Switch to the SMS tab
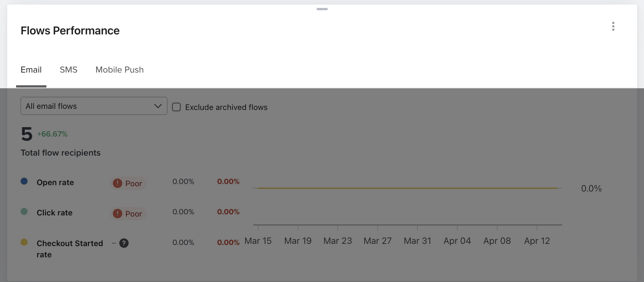Viewport: 644px width, 282px height. 69,70
